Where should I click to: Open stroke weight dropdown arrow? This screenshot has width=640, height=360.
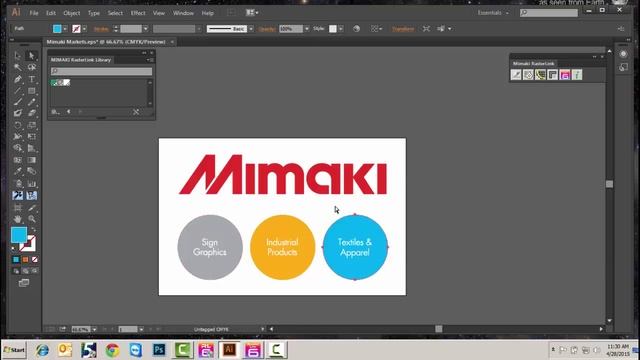coord(146,29)
